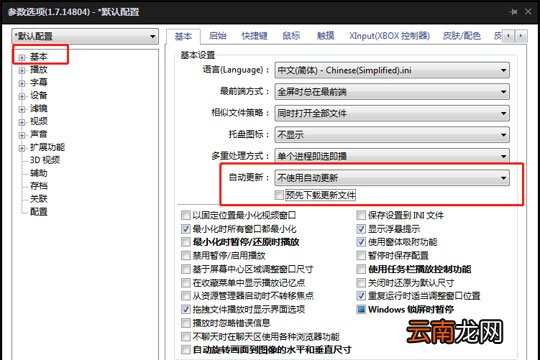The image size is (540, 360).
Task: Uncheck 重复运行时适当调整窗口位置
Action: click(361, 296)
